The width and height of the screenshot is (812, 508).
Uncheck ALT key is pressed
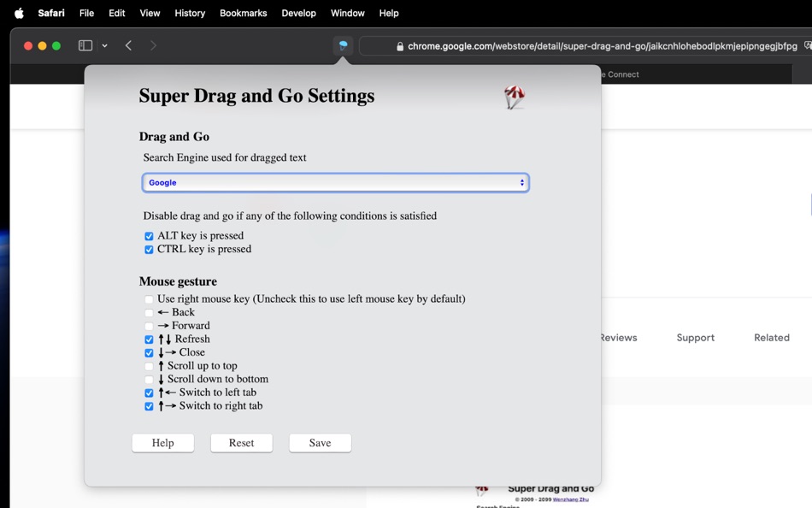click(149, 236)
